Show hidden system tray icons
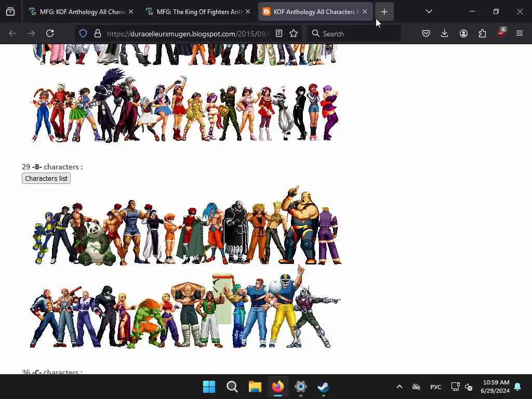 coord(400,387)
